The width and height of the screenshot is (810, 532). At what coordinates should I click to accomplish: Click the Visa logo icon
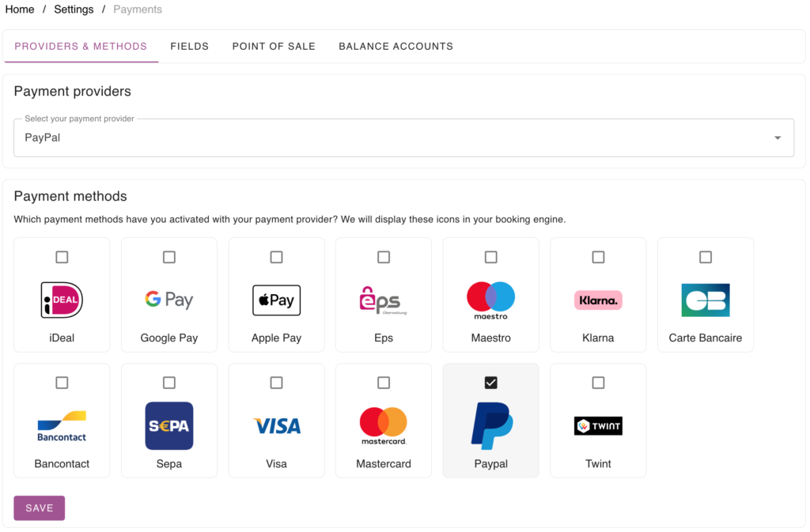pos(276,426)
